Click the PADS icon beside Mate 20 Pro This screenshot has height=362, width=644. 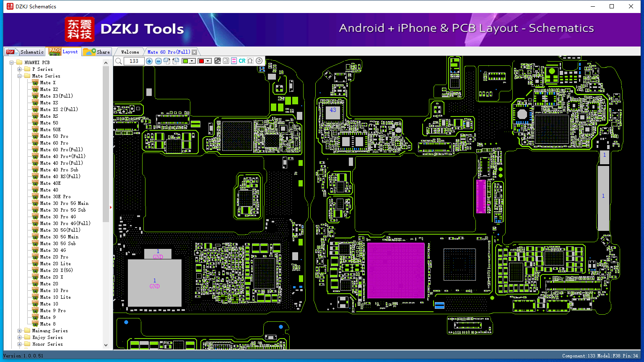click(35, 257)
